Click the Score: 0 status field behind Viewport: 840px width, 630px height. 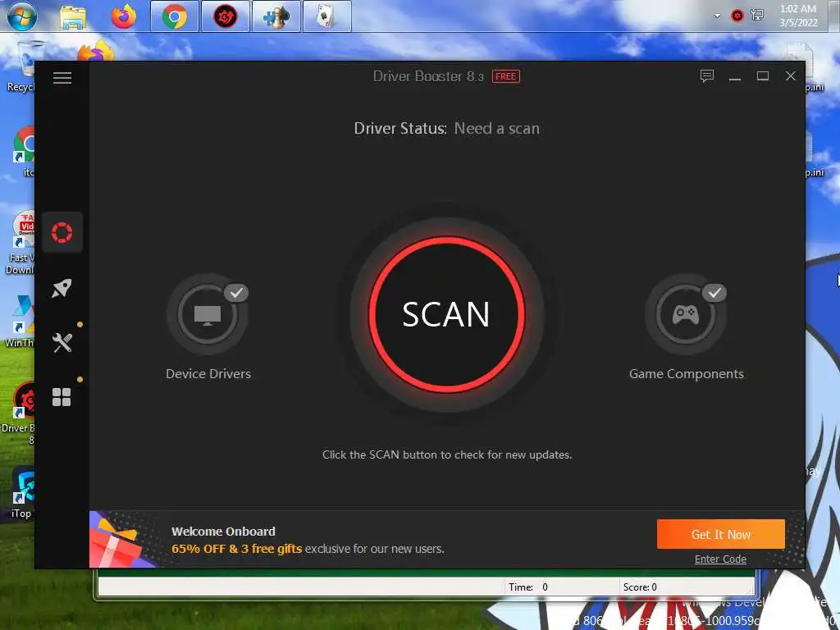(687, 587)
